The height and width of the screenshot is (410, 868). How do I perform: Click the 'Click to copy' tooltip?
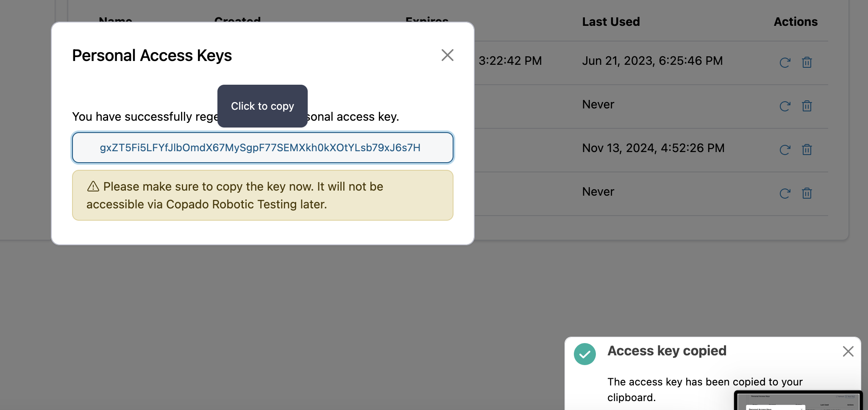(x=262, y=106)
